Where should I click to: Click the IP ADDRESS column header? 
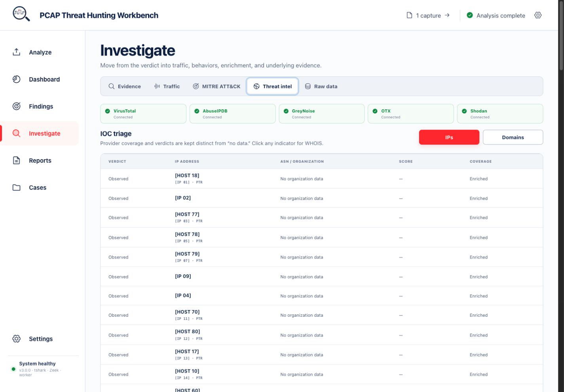[187, 162]
